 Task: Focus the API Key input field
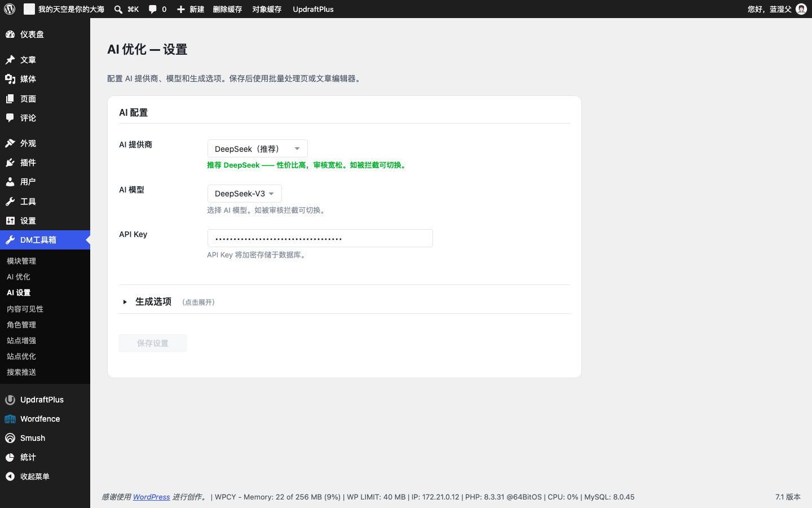(x=320, y=238)
